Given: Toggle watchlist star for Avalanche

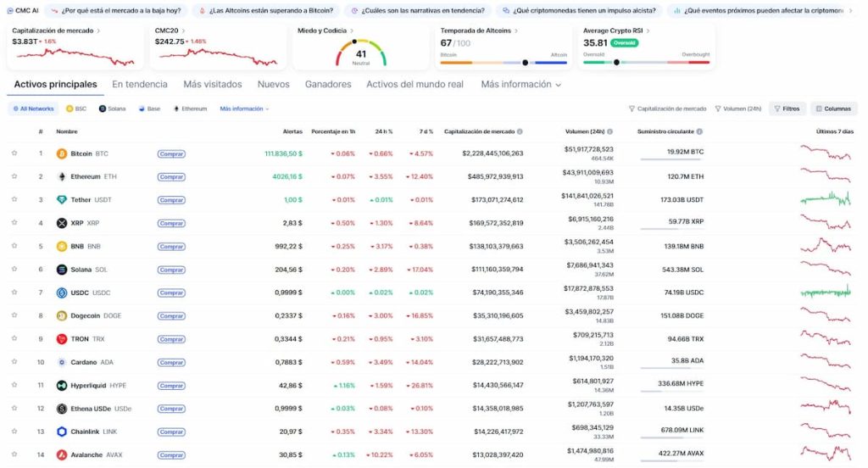Looking at the screenshot, I should coord(14,454).
